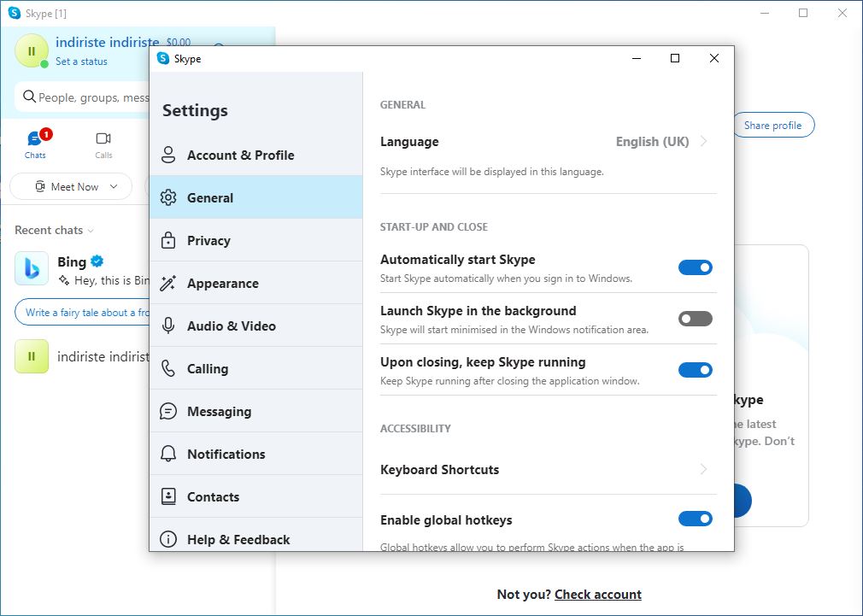Click the profile avatar in the main window header
The height and width of the screenshot is (616, 863).
32,50
